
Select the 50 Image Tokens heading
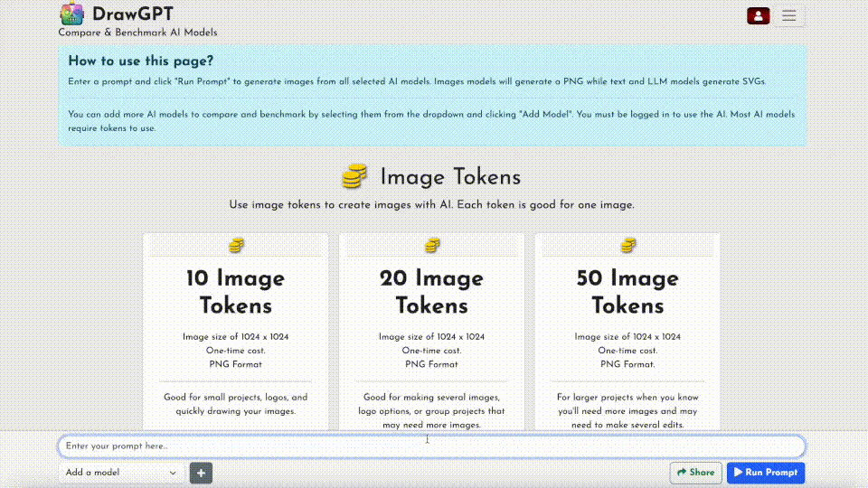coord(627,291)
